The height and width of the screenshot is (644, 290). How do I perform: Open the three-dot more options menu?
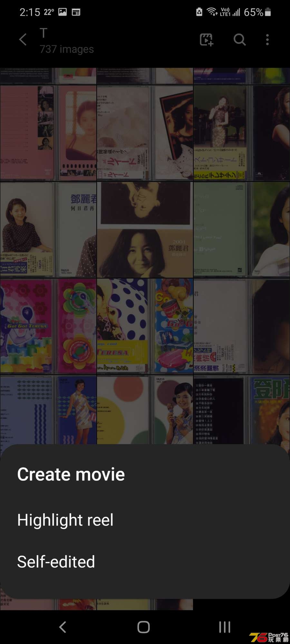(267, 40)
